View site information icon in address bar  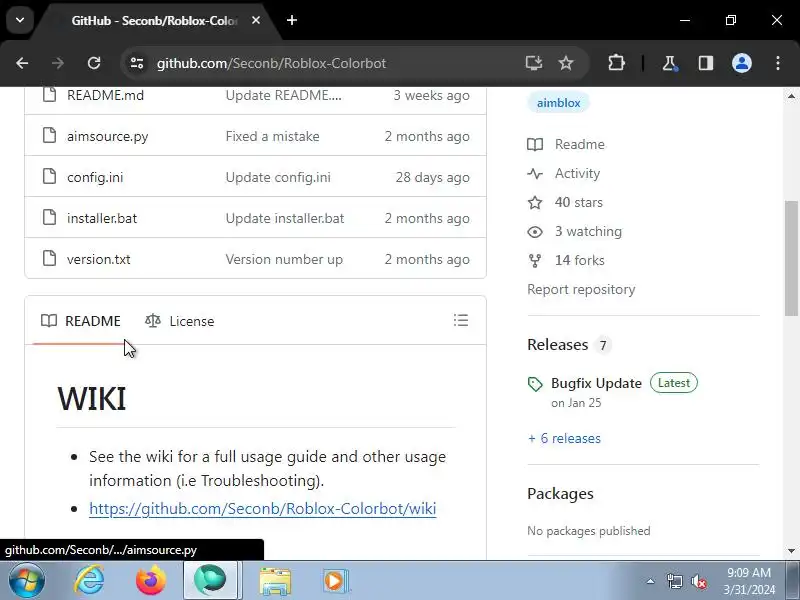137,63
